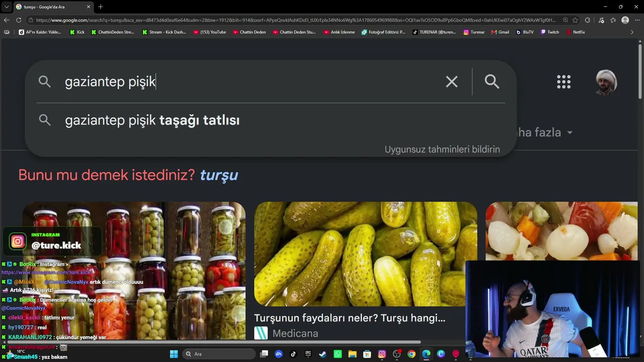Click 'Uygunsuz tahminleri bildirin' link

442,149
